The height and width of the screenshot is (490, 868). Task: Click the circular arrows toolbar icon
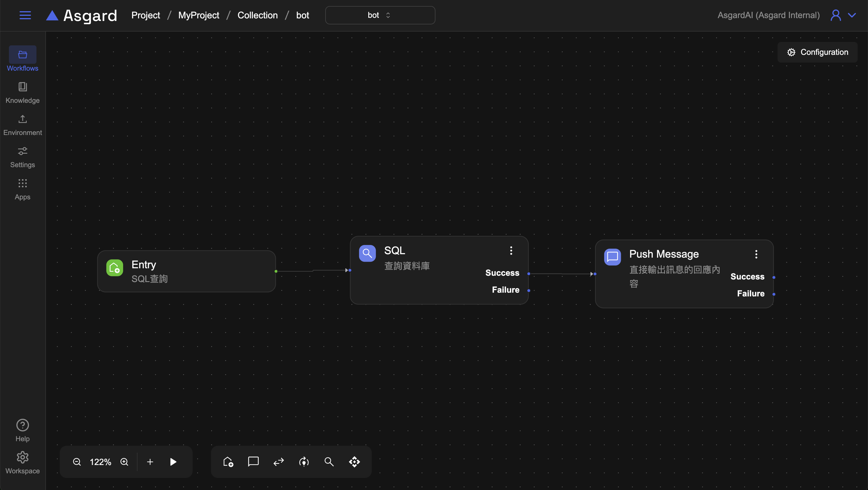pyautogui.click(x=304, y=462)
